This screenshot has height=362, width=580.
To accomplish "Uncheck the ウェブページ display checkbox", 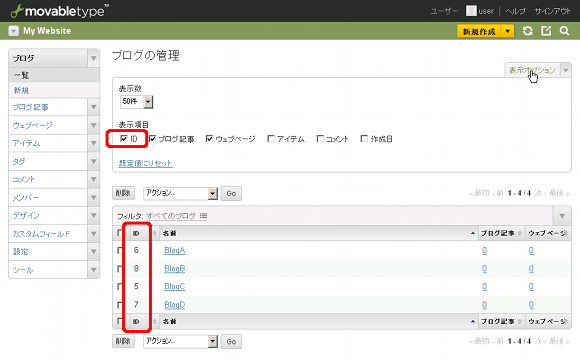I will [209, 139].
